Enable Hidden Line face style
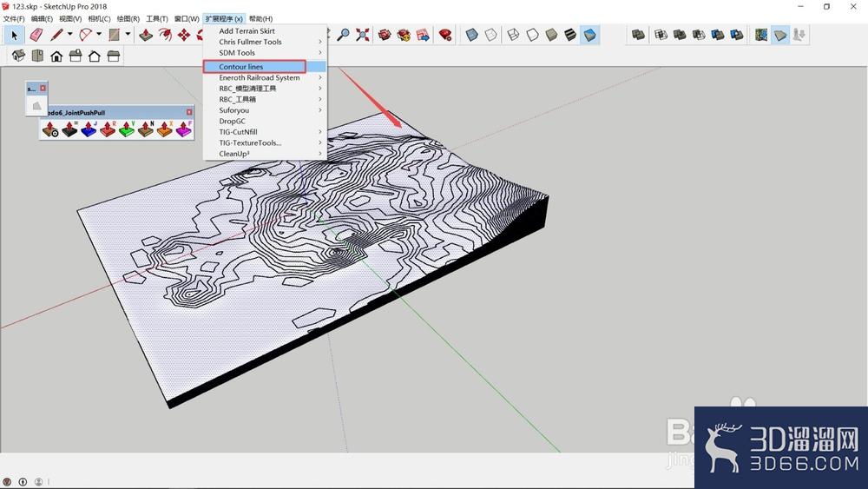Image resolution: width=868 pixels, height=489 pixels. point(532,35)
